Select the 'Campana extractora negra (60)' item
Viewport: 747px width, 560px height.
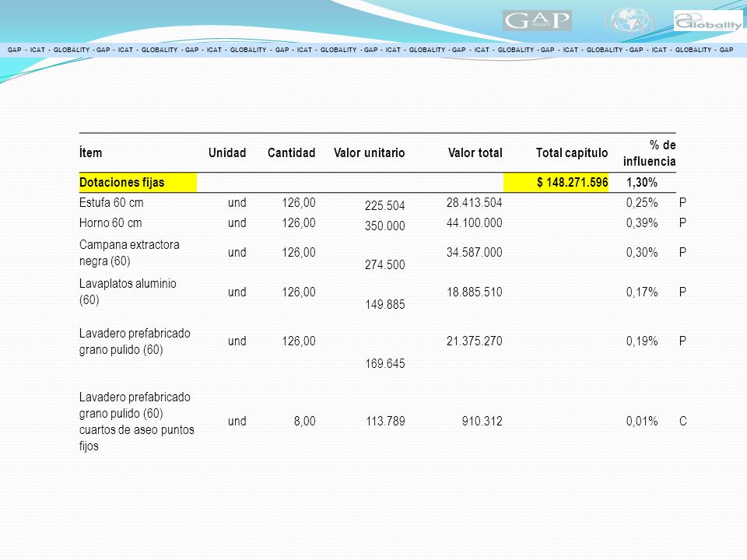129,252
